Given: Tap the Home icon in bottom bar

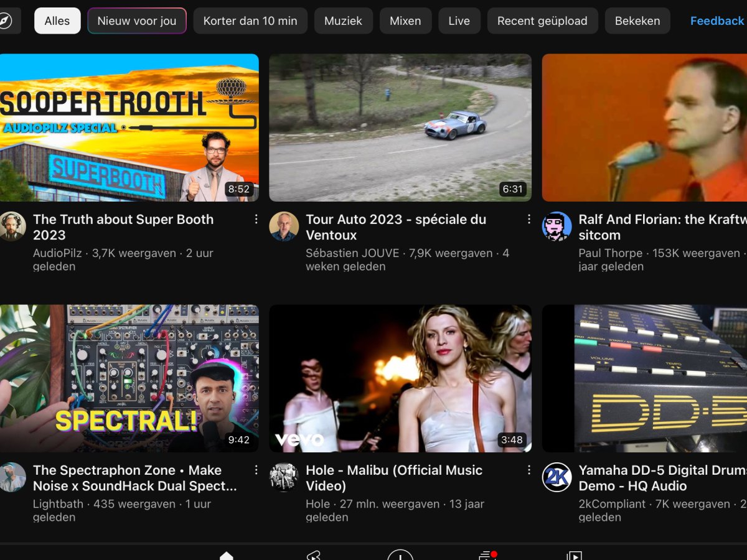Looking at the screenshot, I should pyautogui.click(x=227, y=555).
